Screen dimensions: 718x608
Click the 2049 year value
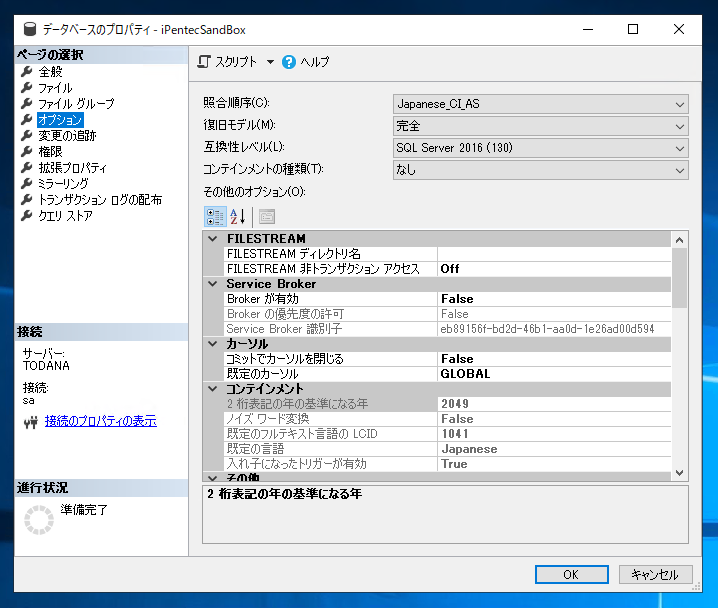pyautogui.click(x=554, y=404)
